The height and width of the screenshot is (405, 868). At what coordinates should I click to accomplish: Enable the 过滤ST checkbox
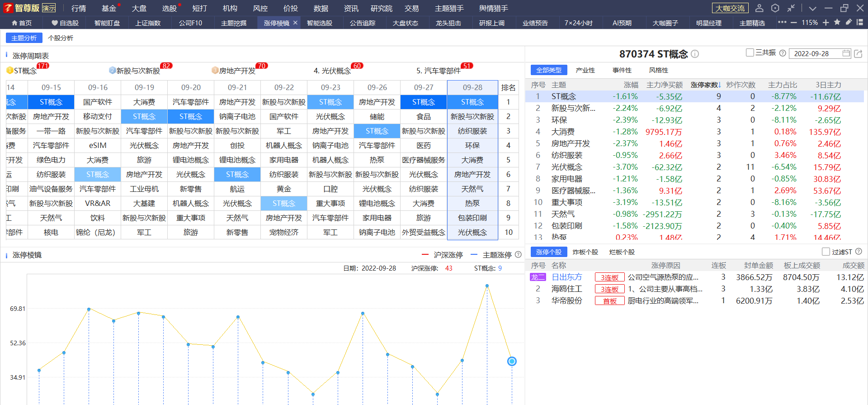tap(826, 252)
